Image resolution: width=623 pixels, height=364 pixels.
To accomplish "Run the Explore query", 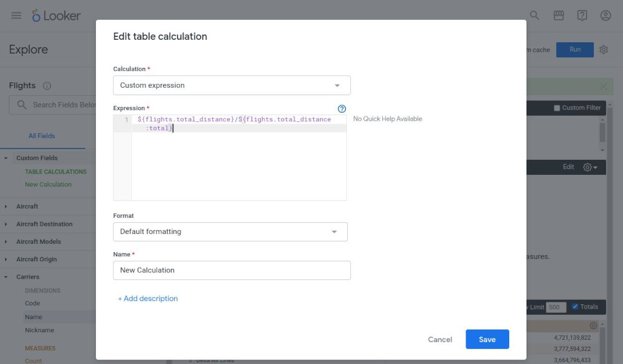I will click(x=575, y=50).
